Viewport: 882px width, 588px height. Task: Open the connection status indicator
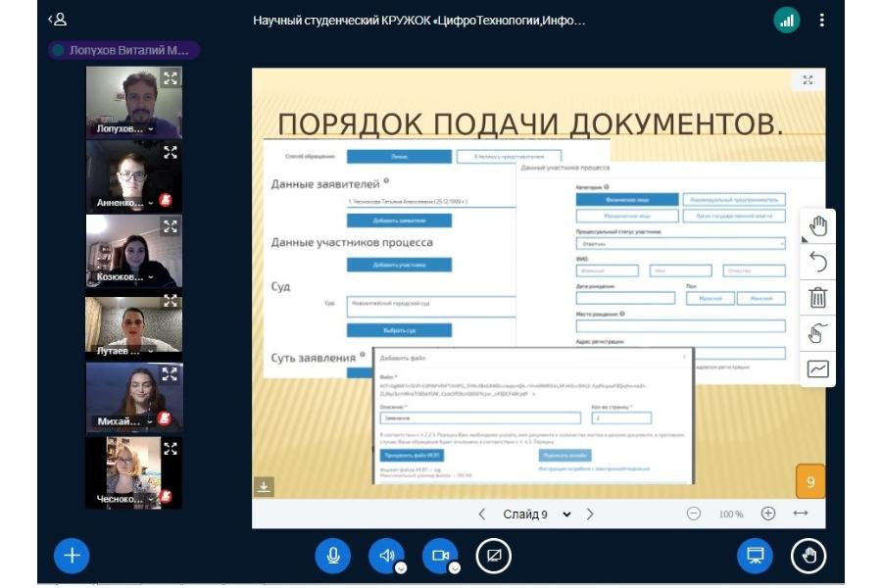[786, 21]
